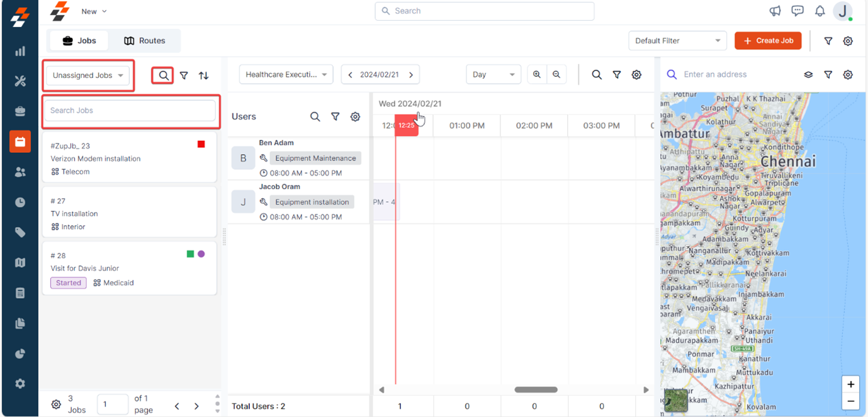Image resolution: width=868 pixels, height=417 pixels.
Task: Open the users people sidebar icon
Action: pos(20,172)
